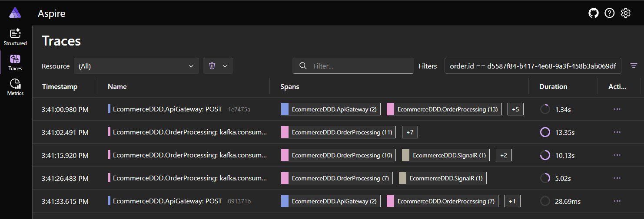644x219 pixels.
Task: Open the Structured logs sidebar icon
Action: coord(15,37)
